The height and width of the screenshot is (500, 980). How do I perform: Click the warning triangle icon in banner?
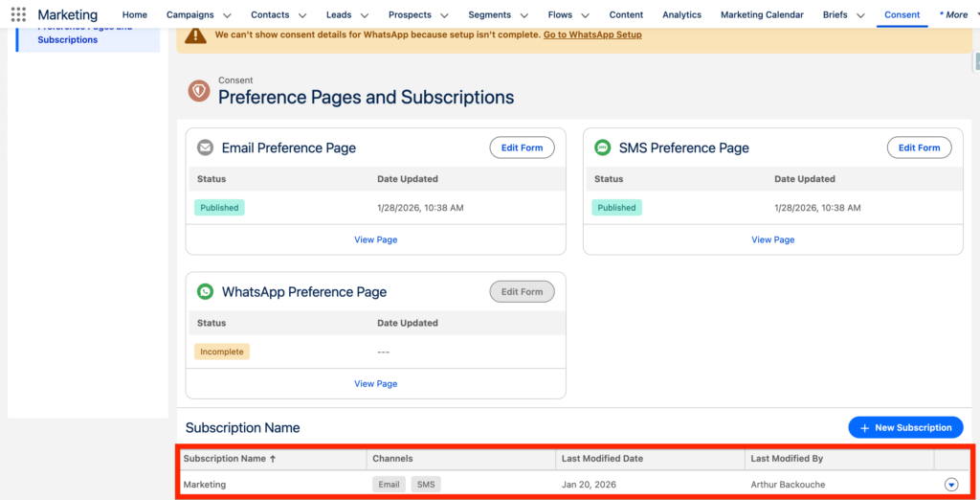(195, 35)
